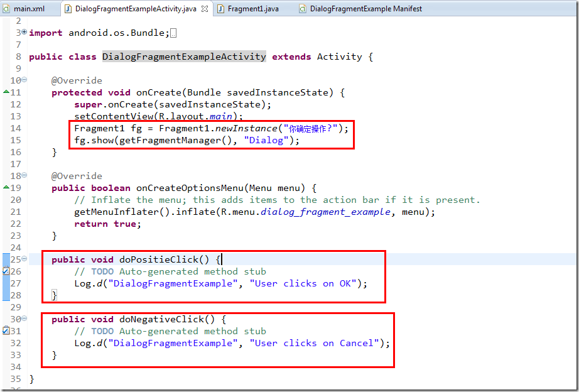Click setContentView on line 13
This screenshot has height=392, width=579.
(114, 116)
